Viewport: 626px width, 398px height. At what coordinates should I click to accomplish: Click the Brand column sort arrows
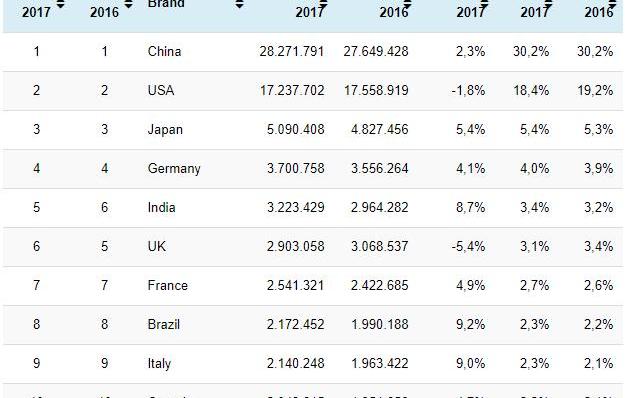click(x=239, y=4)
